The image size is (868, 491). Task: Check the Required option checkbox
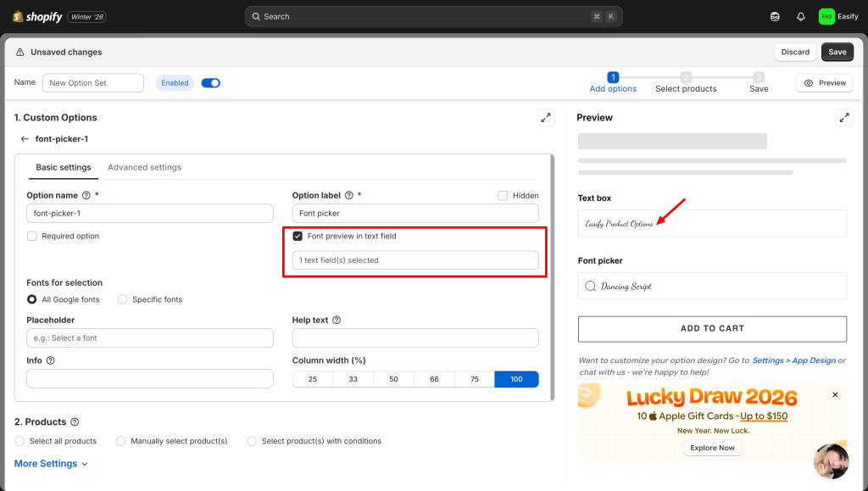point(32,237)
